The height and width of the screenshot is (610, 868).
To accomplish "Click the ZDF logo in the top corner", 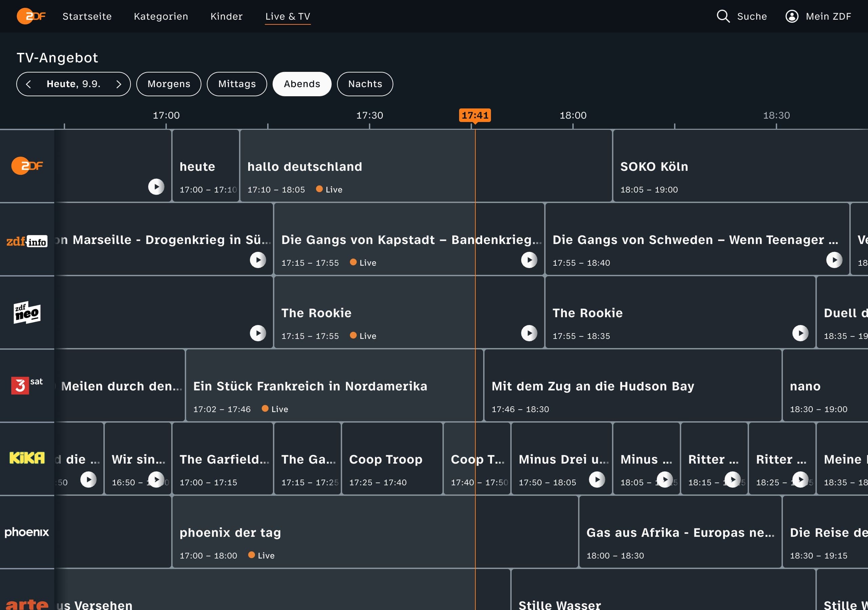I will (x=31, y=16).
